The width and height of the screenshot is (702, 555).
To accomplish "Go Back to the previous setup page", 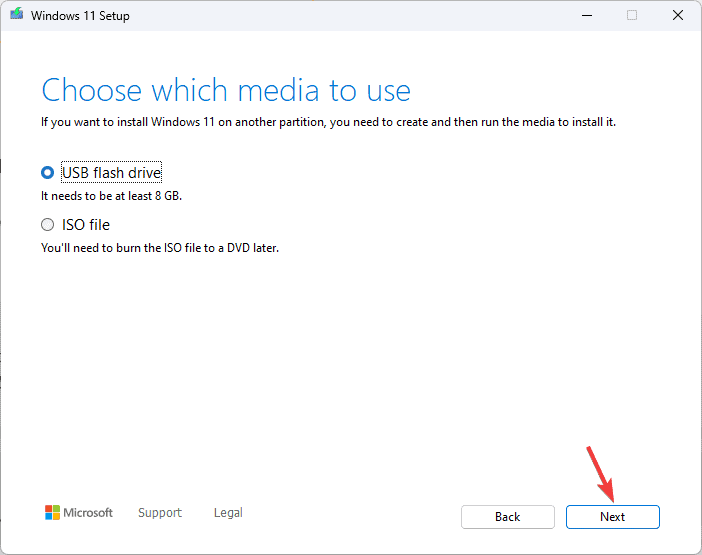I will (508, 517).
